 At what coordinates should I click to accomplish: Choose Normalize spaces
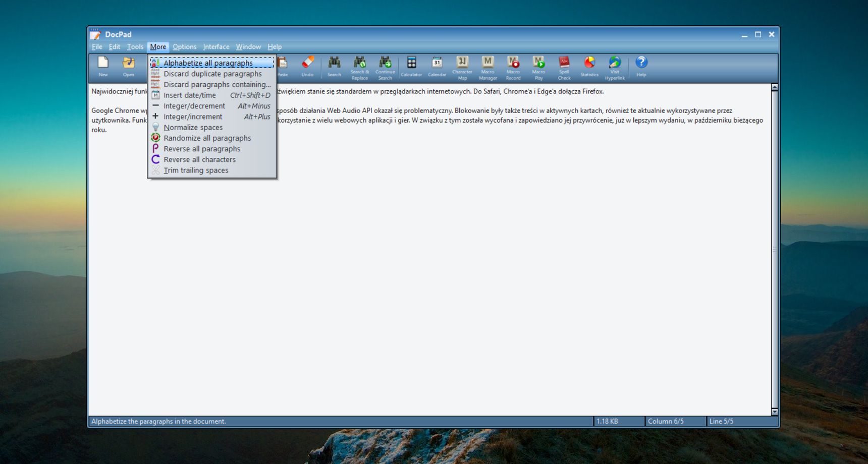[x=212, y=127]
